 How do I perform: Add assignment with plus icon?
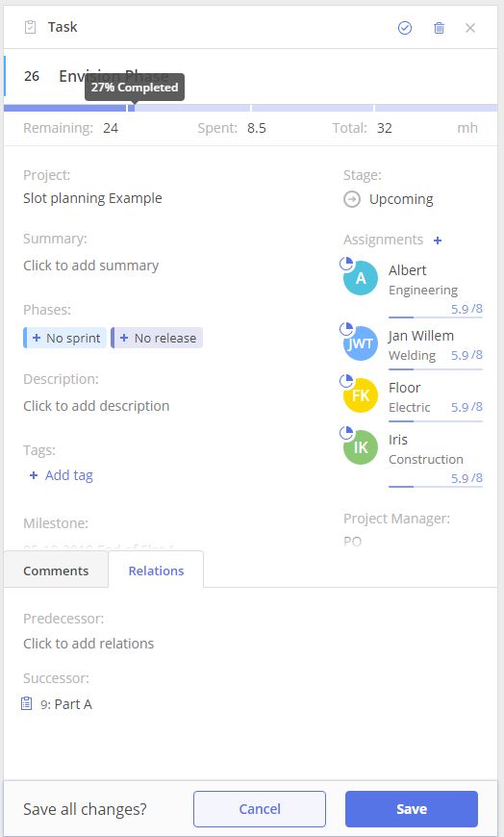(438, 241)
